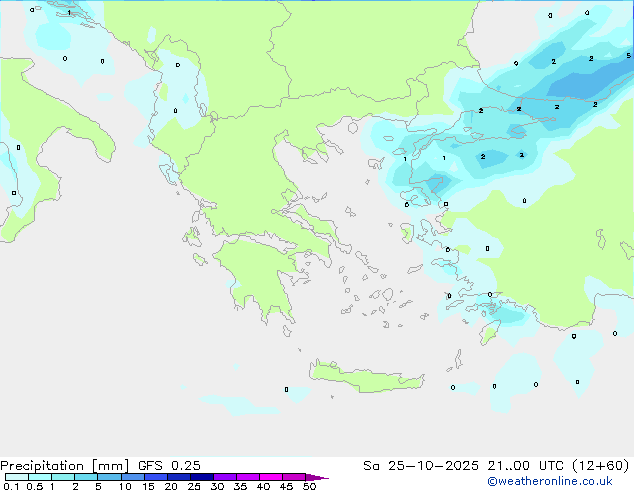Click the 0.1–0.5 mm legend swatch

[17, 477]
